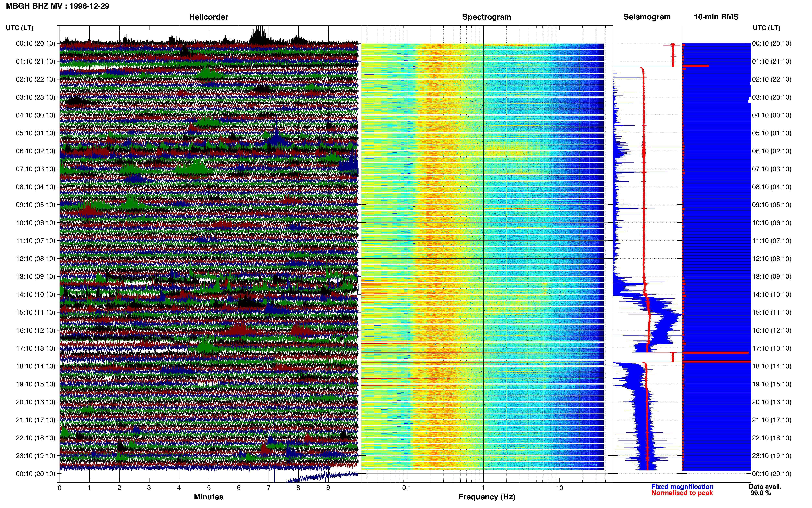Click minute tick label '9' under helicorder
812x508 pixels.
click(328, 488)
